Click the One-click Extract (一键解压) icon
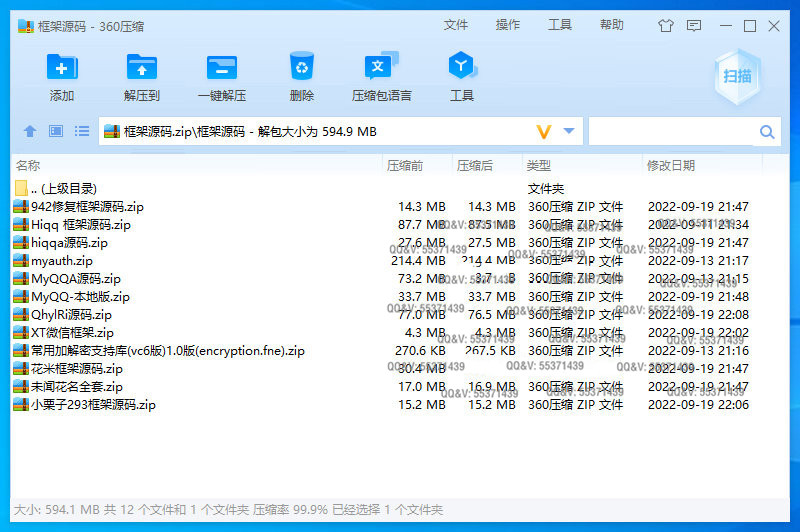 point(221,69)
